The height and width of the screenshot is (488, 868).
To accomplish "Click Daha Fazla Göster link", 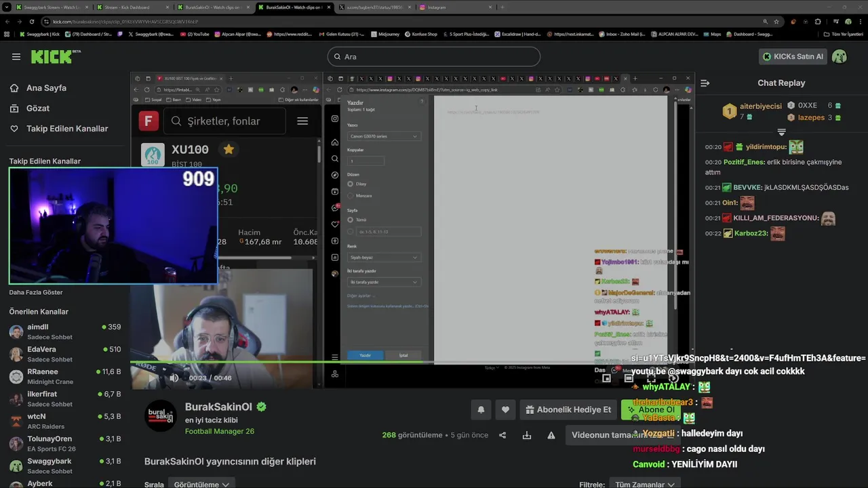I will (x=36, y=293).
